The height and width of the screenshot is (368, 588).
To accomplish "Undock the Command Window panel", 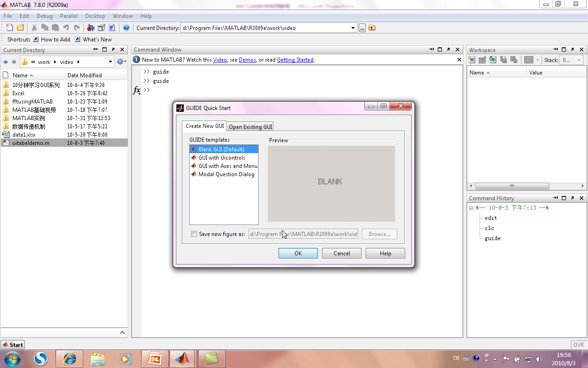I will click(x=449, y=49).
